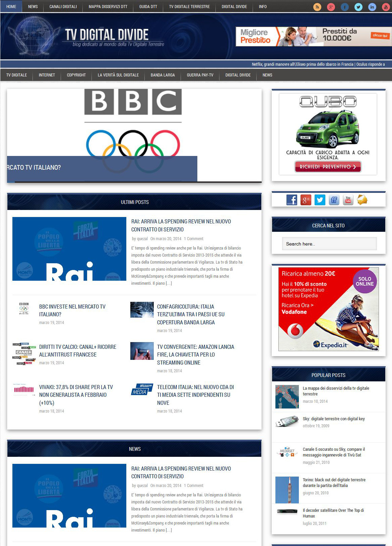This screenshot has width=392, height=546.
Task: Open 'Il decoder satellitare Over The Top'
Action: [333, 513]
